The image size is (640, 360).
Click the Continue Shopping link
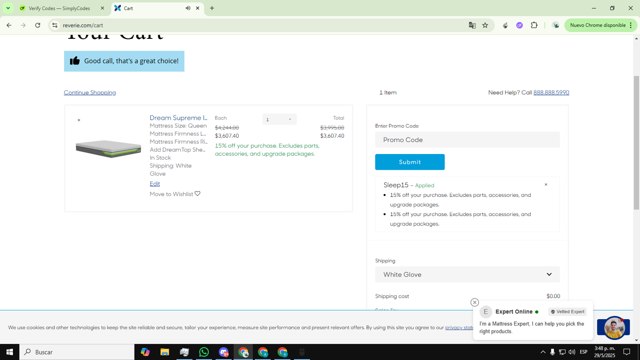coord(90,93)
